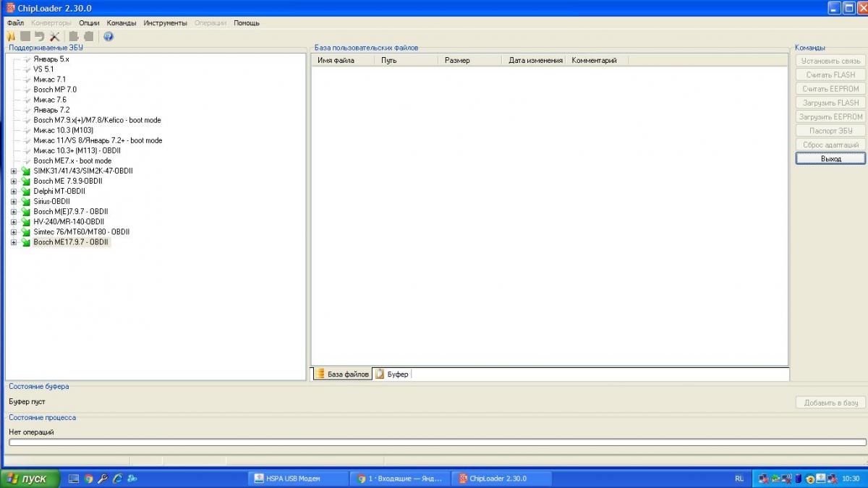Image resolution: width=868 pixels, height=488 pixels.
Task: Click the grayed Конверторы menu
Action: click(51, 23)
